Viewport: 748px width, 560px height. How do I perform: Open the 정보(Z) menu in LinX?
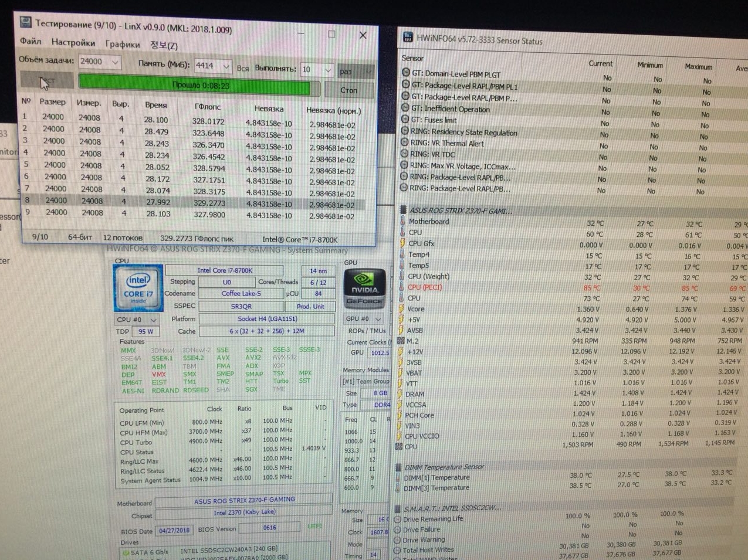coord(164,45)
